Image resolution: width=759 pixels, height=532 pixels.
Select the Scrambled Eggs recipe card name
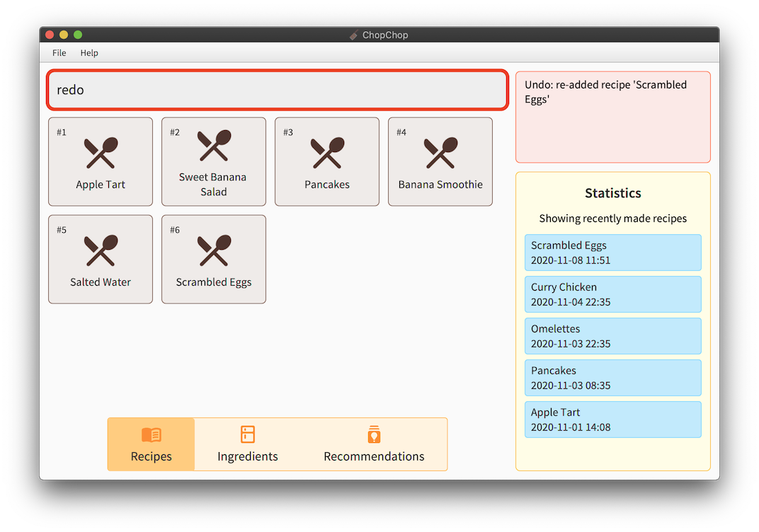[x=214, y=282]
